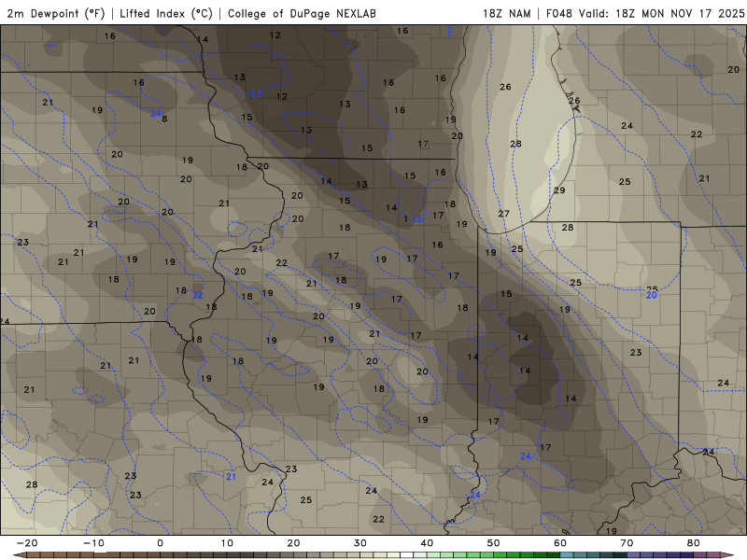
Task: Click the blue lifted index label 21
Action: pos(231,477)
